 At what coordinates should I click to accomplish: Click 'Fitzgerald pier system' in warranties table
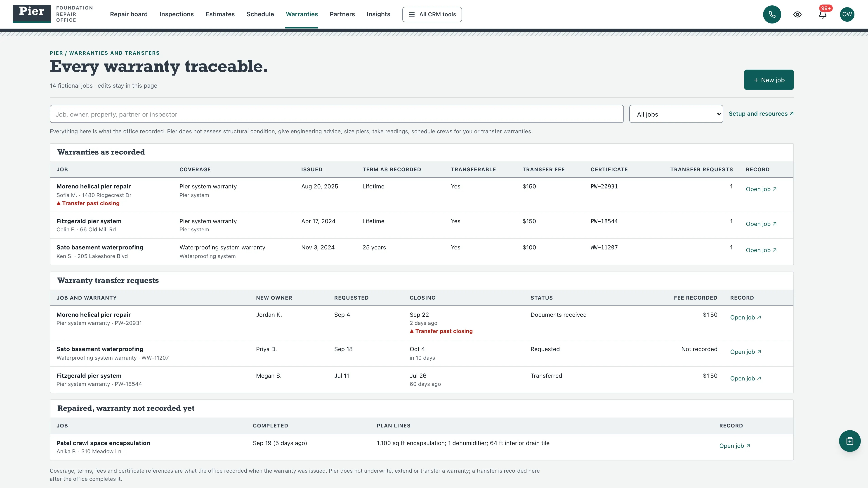[x=89, y=221]
